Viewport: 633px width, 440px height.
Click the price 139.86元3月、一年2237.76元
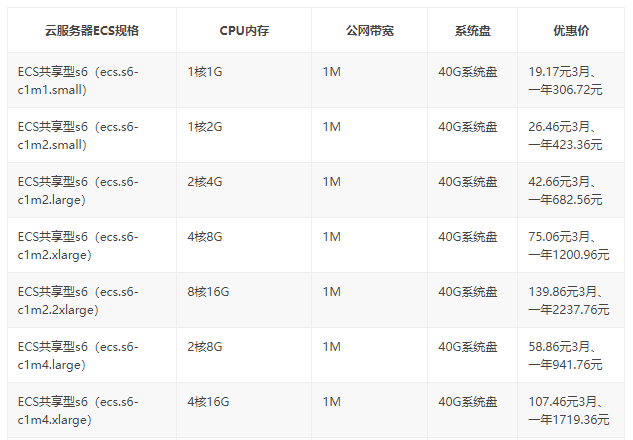click(x=568, y=301)
